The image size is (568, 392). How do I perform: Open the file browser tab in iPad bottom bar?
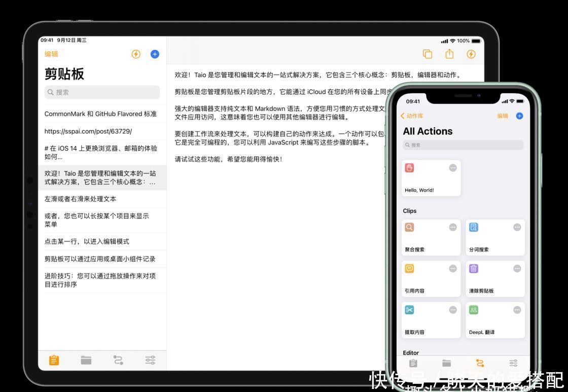pyautogui.click(x=86, y=360)
